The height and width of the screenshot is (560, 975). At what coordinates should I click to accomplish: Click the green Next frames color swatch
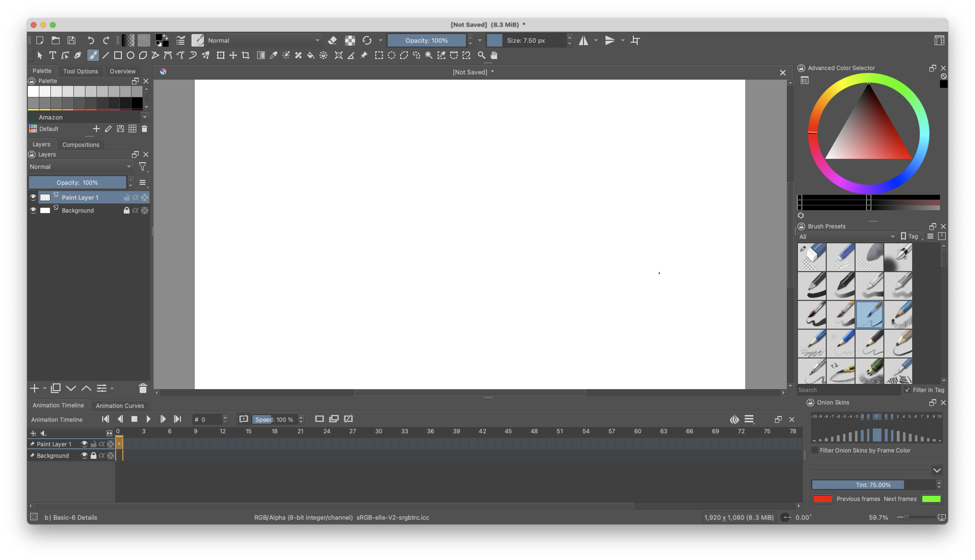931,499
